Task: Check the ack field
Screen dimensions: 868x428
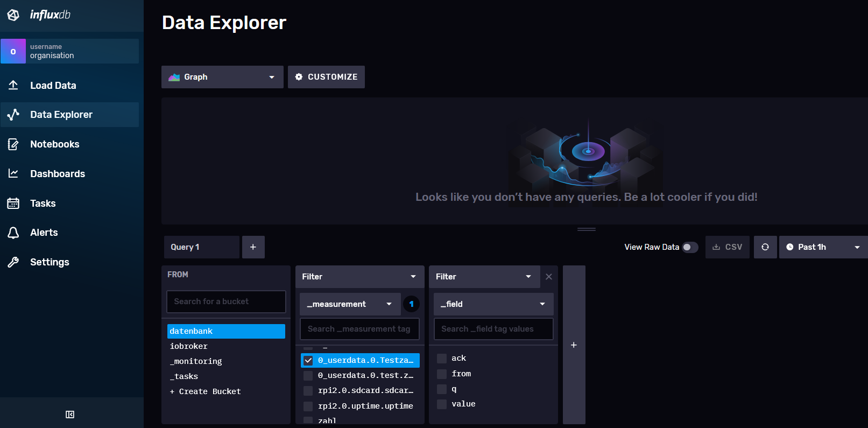Action: pyautogui.click(x=442, y=359)
